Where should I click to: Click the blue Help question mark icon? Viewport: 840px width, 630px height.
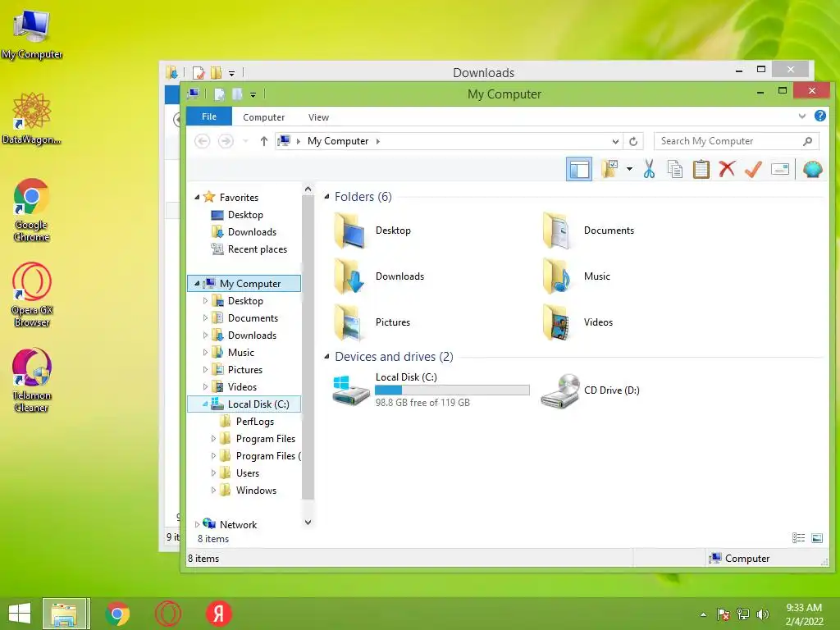(x=819, y=116)
